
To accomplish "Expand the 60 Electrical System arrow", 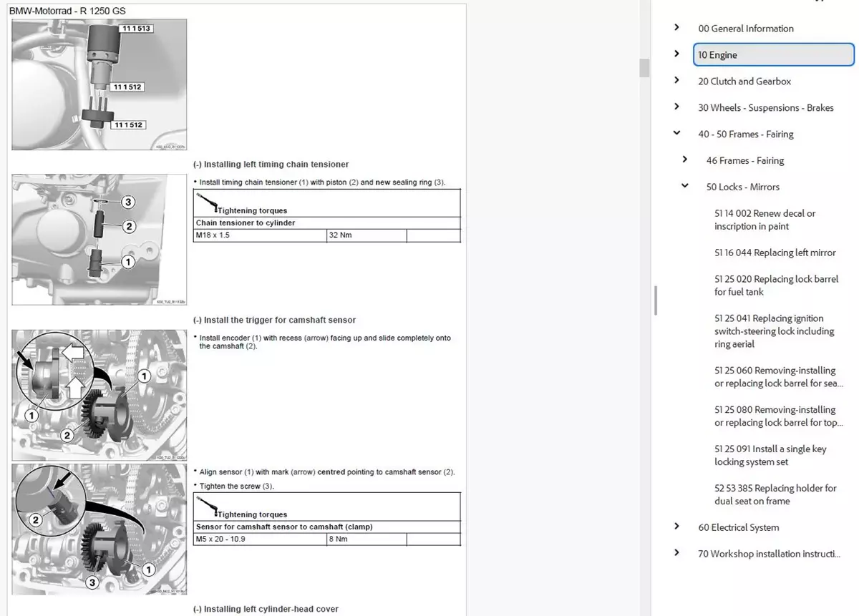I will point(676,527).
